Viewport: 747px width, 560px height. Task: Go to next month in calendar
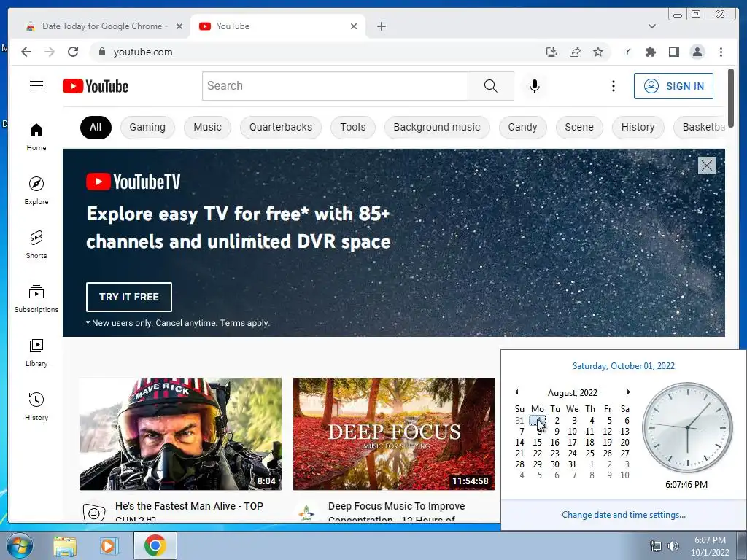(628, 392)
